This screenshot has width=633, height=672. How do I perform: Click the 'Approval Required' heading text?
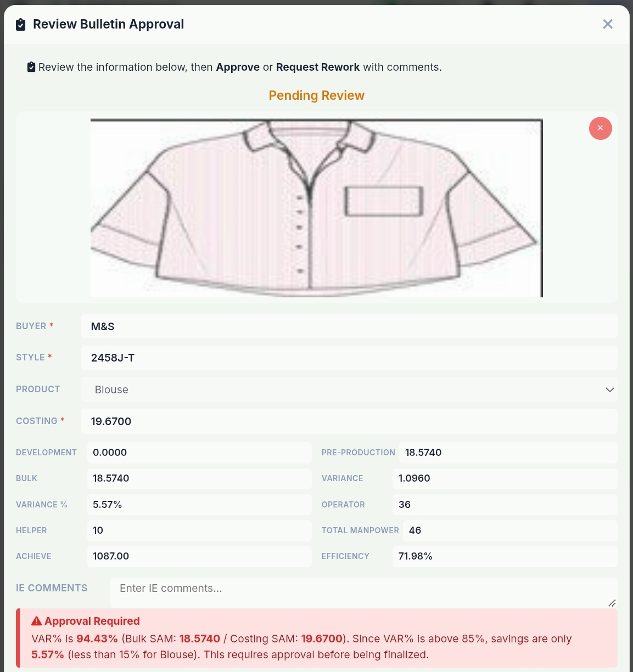point(92,621)
